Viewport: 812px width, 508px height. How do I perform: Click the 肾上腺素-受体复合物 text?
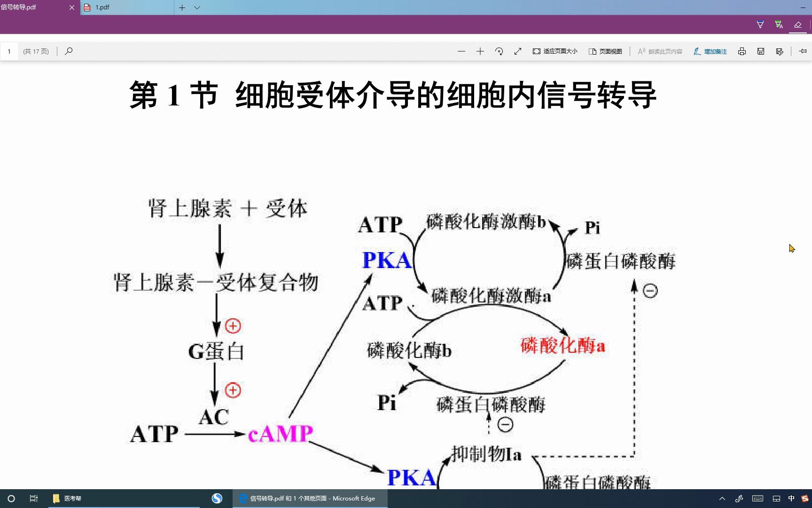[216, 283]
